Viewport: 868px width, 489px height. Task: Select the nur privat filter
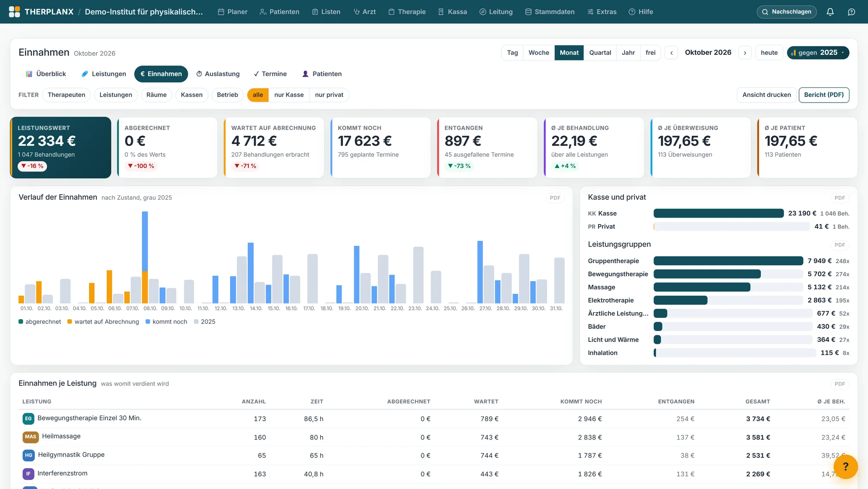coord(329,95)
